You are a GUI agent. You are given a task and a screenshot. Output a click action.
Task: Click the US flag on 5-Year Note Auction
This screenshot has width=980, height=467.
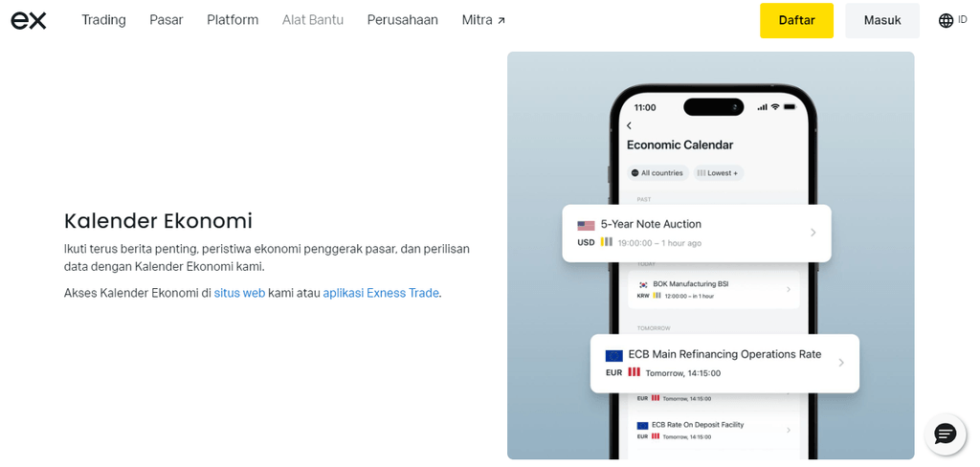coord(586,225)
